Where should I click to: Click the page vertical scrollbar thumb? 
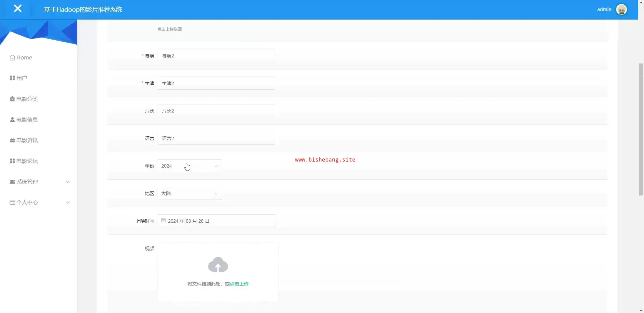pyautogui.click(x=641, y=129)
